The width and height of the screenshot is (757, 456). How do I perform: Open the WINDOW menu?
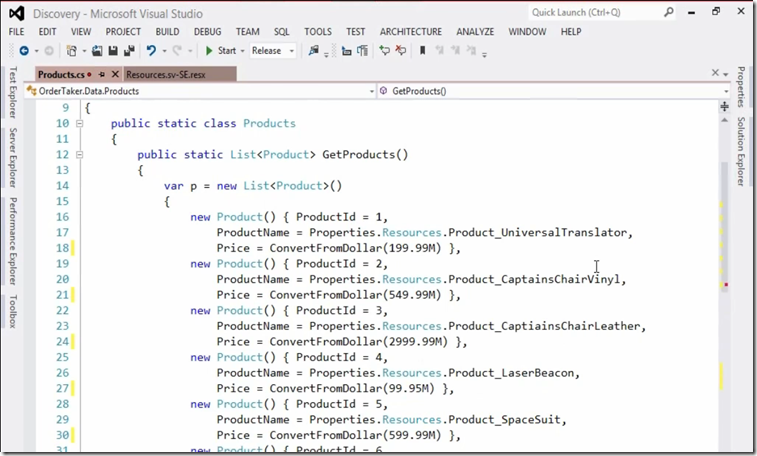[527, 32]
